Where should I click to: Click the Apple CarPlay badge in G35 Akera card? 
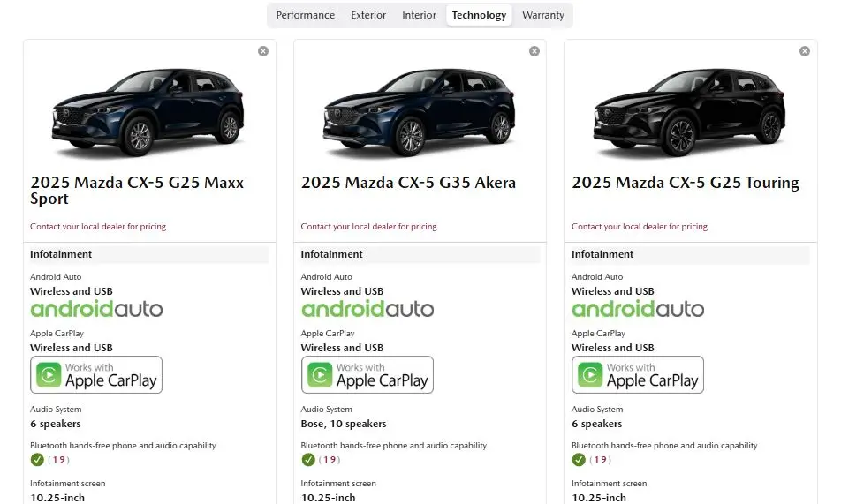click(367, 375)
